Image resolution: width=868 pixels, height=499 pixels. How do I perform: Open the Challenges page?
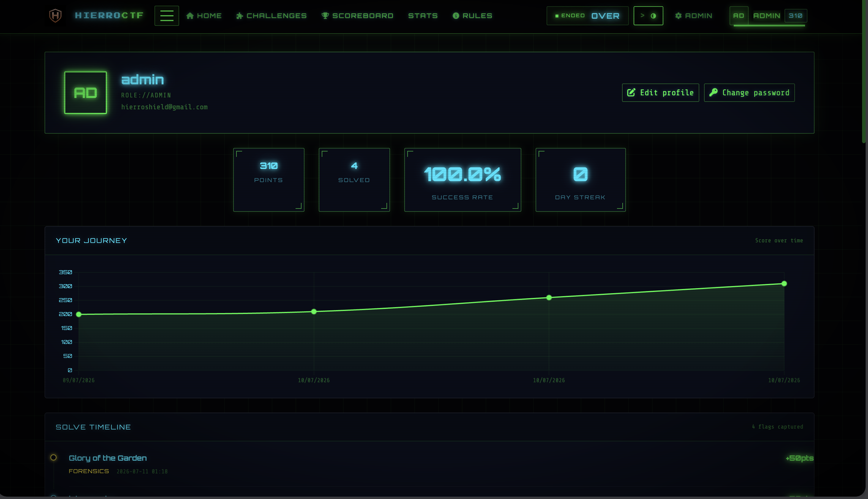pyautogui.click(x=272, y=16)
